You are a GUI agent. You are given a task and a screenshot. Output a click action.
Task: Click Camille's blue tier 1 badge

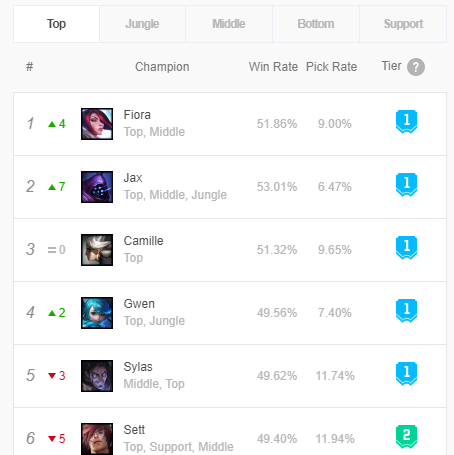pos(406,248)
